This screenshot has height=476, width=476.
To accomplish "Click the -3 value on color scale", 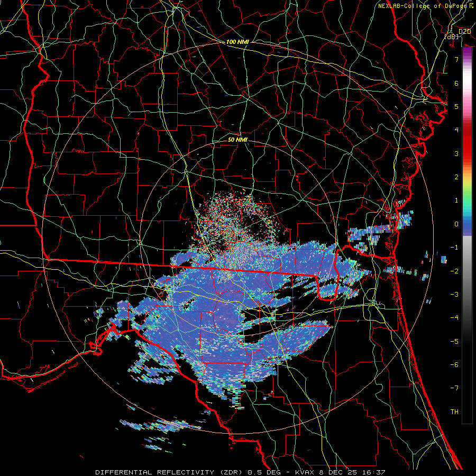I will [x=454, y=294].
